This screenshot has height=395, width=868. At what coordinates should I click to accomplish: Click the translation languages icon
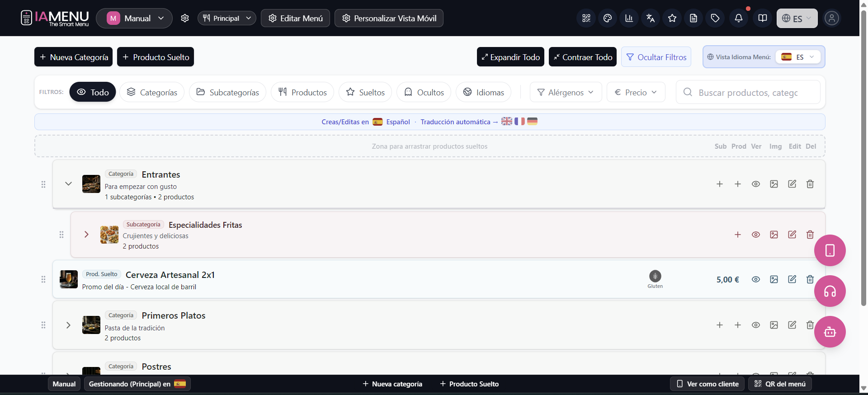click(x=651, y=18)
